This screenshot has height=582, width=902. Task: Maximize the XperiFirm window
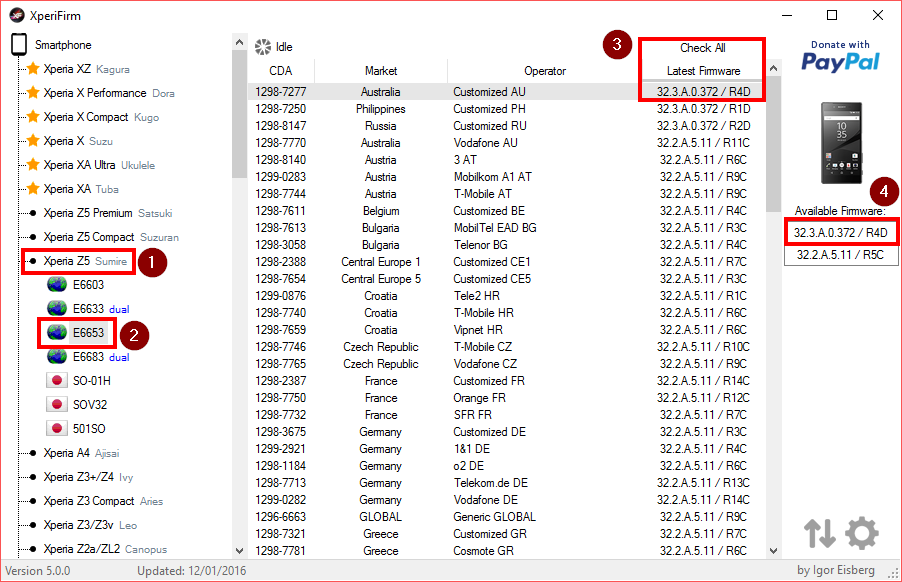(x=832, y=15)
